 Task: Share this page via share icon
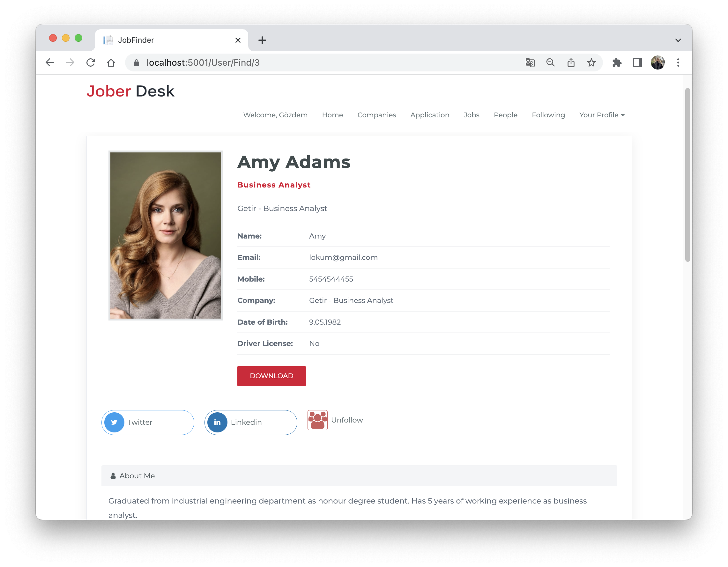click(x=571, y=63)
